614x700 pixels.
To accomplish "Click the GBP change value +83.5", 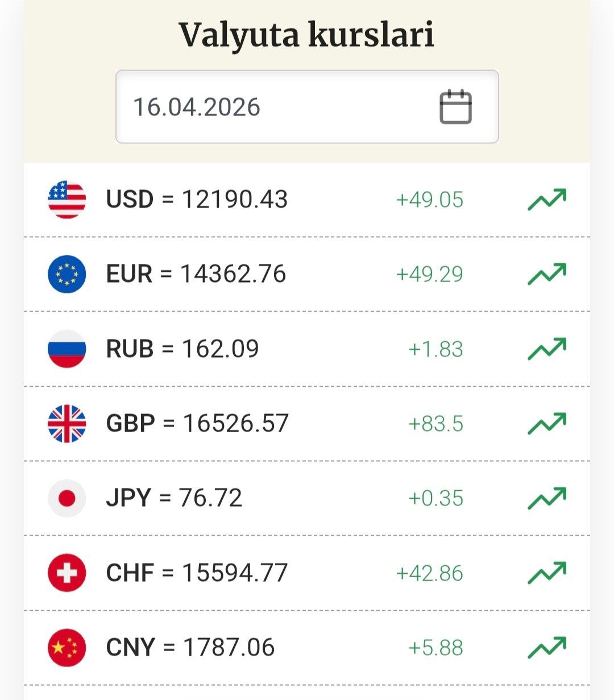I will pyautogui.click(x=436, y=424).
